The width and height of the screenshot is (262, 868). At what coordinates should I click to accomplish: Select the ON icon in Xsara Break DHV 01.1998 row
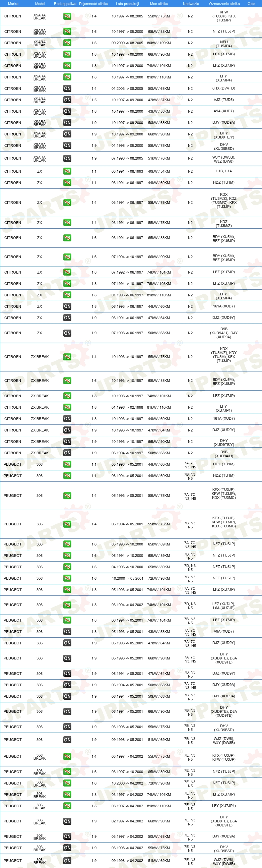click(67, 146)
